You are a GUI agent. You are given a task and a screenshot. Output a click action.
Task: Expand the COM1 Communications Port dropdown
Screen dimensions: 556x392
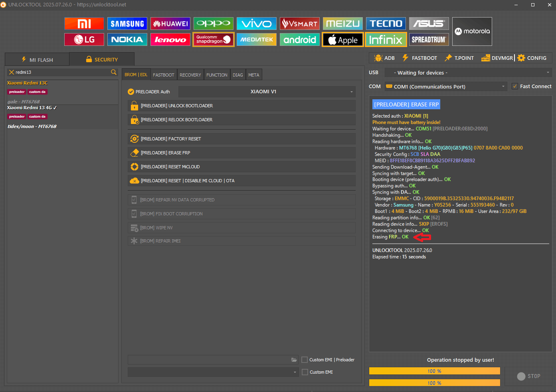pyautogui.click(x=445, y=87)
